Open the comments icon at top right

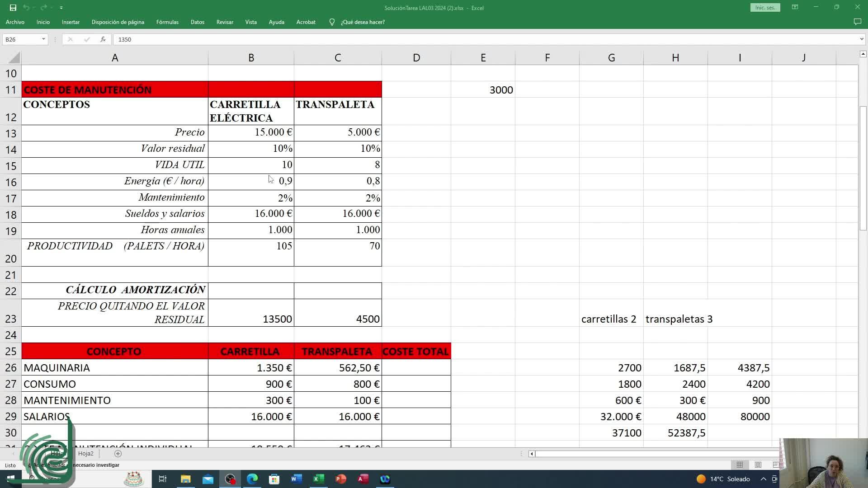tap(857, 22)
